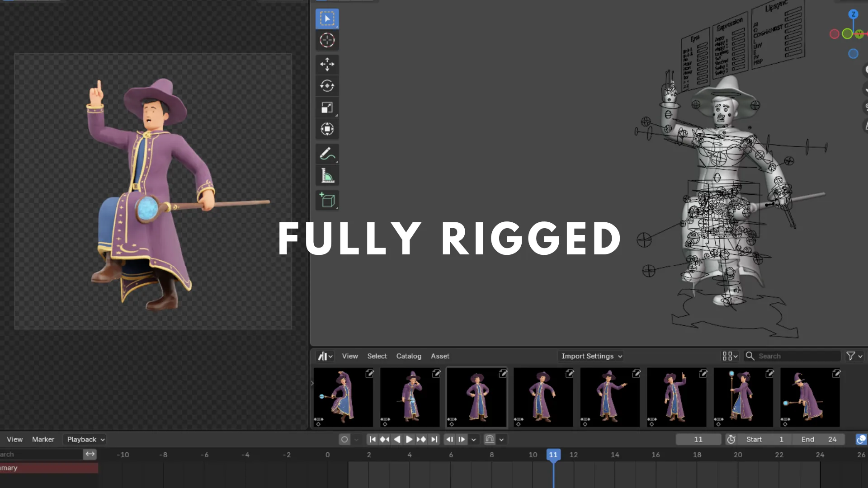Toggle the blue overlay button in timeline header
Screen dimensions: 868x488
(x=861, y=439)
